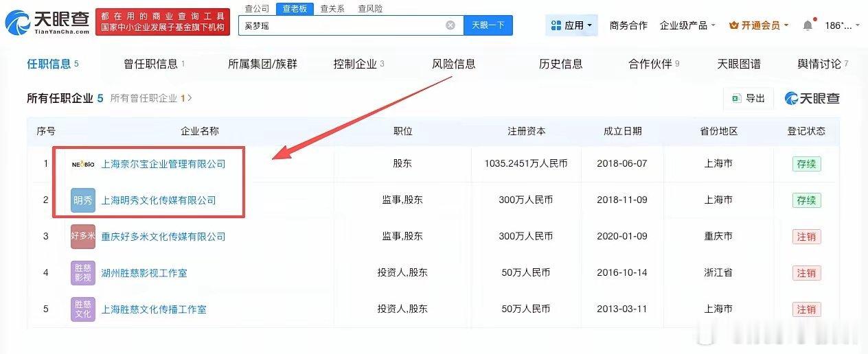
Task: Expand the 企业级产品 dropdown
Action: click(687, 25)
